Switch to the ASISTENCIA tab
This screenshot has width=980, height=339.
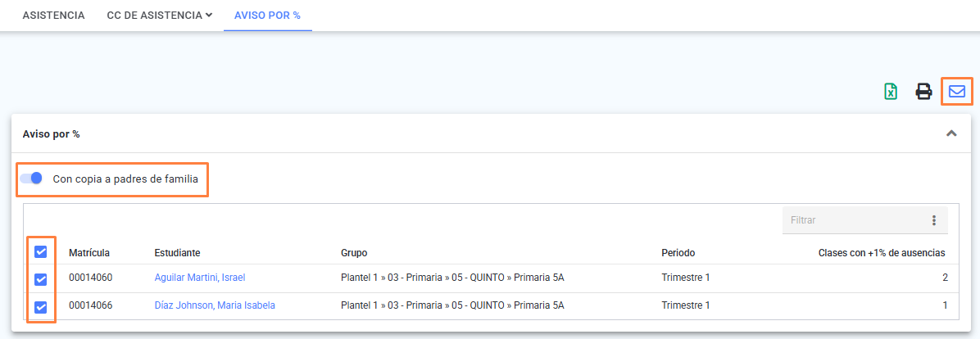54,15
